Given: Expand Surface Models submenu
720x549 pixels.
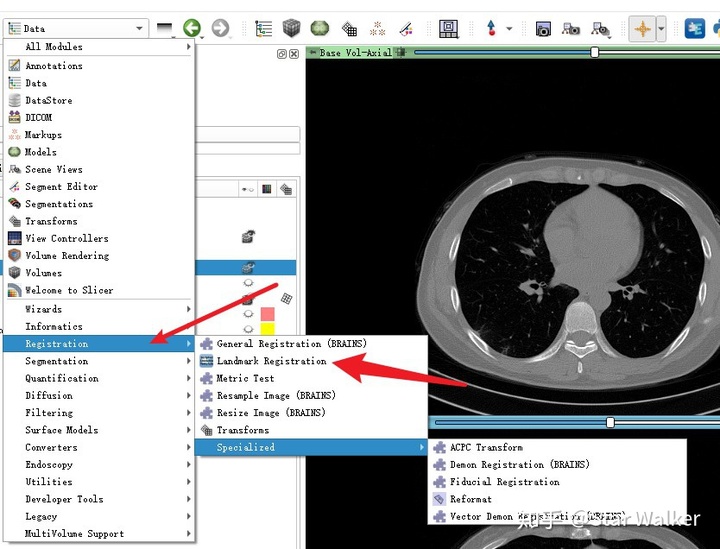Looking at the screenshot, I should [99, 430].
